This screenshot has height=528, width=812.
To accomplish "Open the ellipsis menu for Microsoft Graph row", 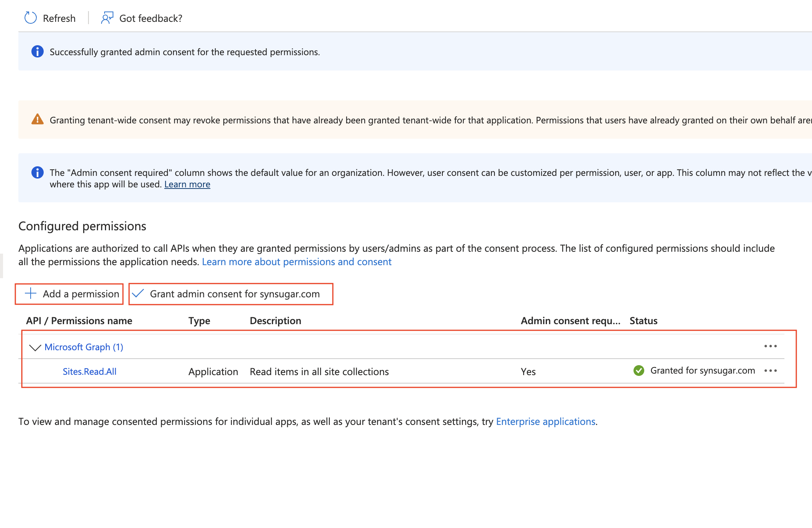I will pos(771,346).
